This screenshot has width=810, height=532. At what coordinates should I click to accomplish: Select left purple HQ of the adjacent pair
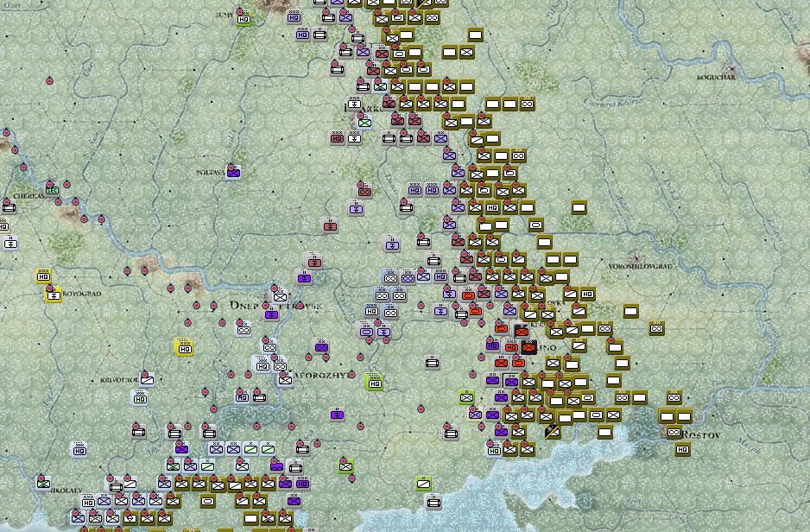414,190
